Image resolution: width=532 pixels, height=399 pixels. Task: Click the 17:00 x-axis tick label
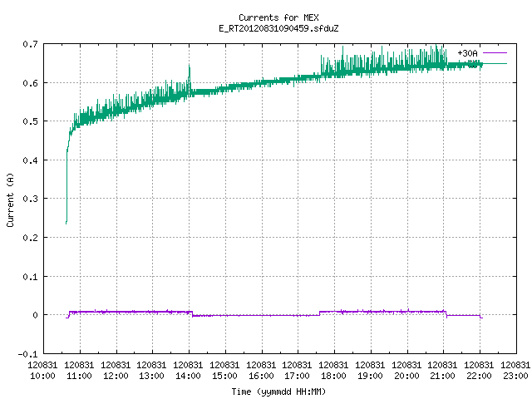[x=297, y=376]
